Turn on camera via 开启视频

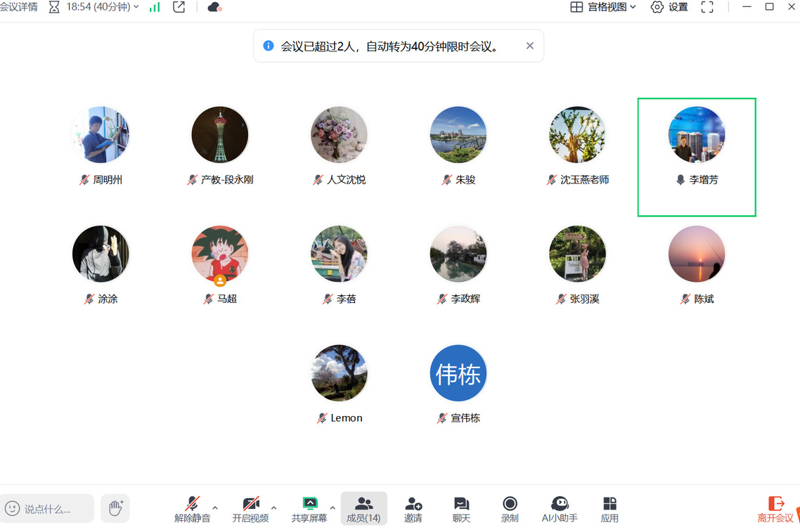click(x=250, y=510)
